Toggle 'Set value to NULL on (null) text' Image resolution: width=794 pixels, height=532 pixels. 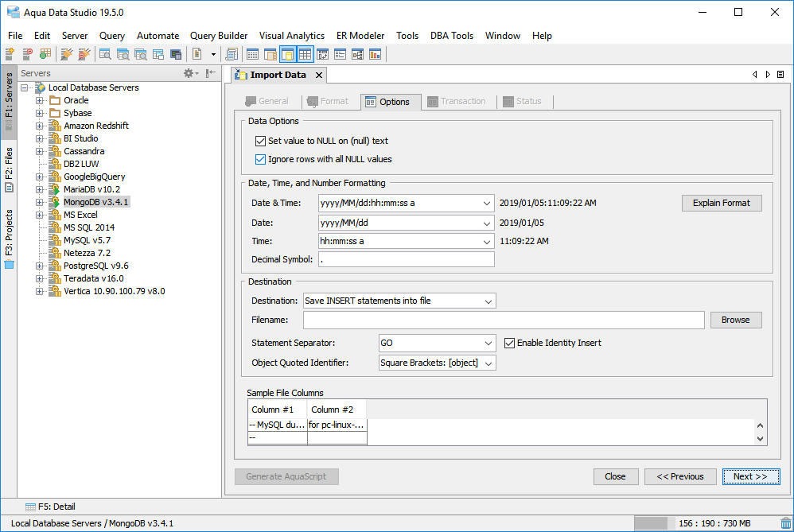pos(260,141)
